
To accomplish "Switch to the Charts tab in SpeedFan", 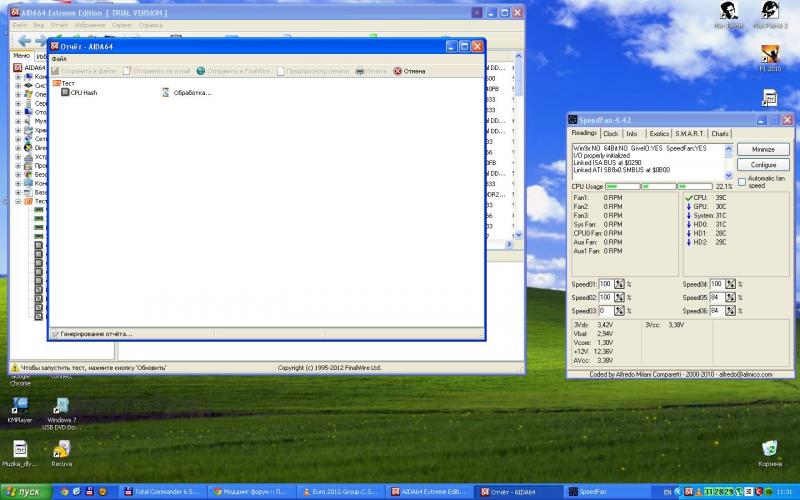I will 720,134.
